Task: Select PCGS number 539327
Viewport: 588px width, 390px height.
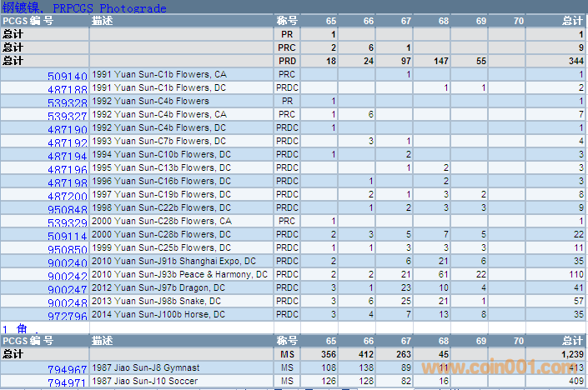Action: pyautogui.click(x=68, y=116)
